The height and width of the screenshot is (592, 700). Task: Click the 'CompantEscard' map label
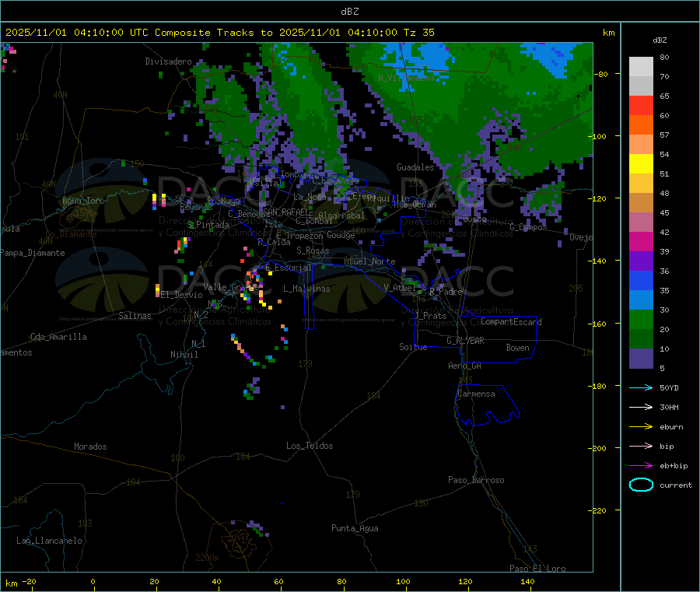pyautogui.click(x=511, y=322)
